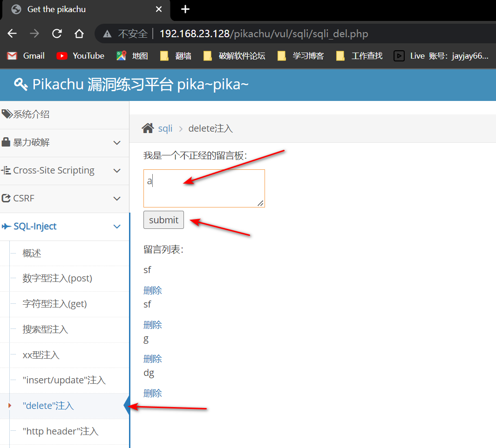496x448 pixels.
Task: Click 删除 link under message dg
Action: 153,393
